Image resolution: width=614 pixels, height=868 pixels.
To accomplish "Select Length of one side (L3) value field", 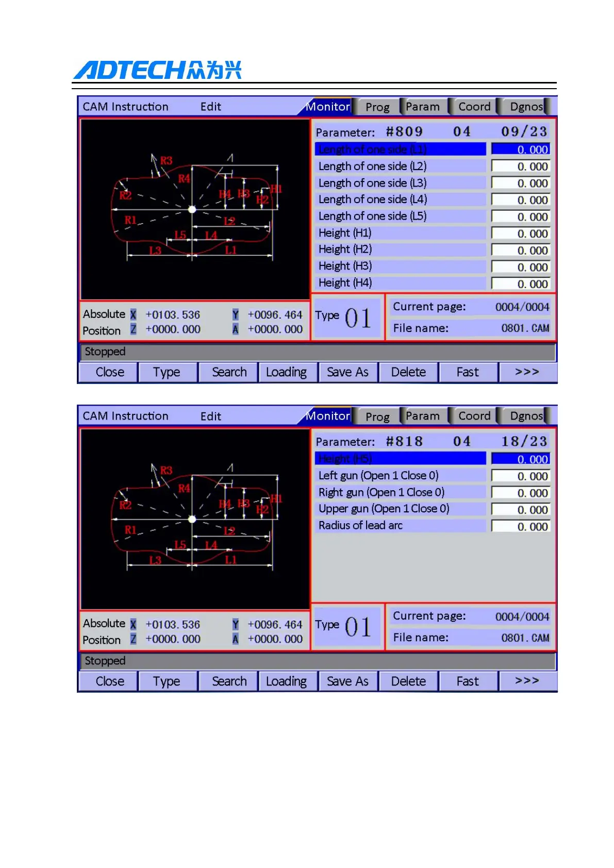I will (521, 183).
